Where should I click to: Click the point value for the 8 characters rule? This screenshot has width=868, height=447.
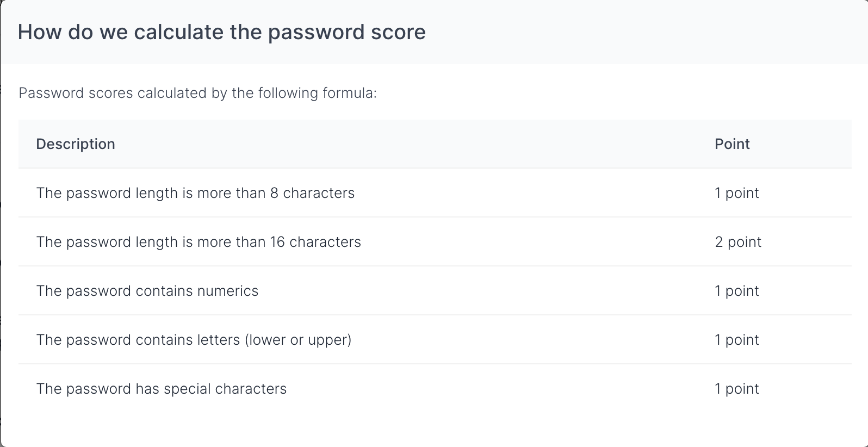click(x=737, y=193)
